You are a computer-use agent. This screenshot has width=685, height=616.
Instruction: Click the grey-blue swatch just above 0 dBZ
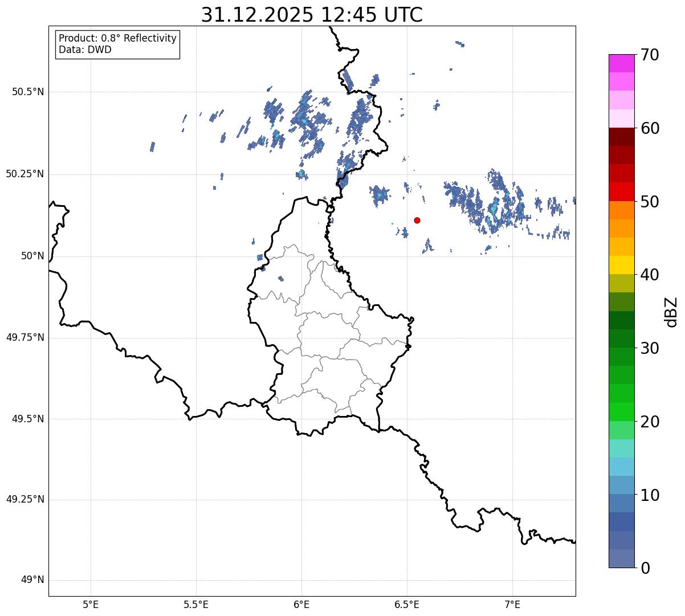click(621, 558)
